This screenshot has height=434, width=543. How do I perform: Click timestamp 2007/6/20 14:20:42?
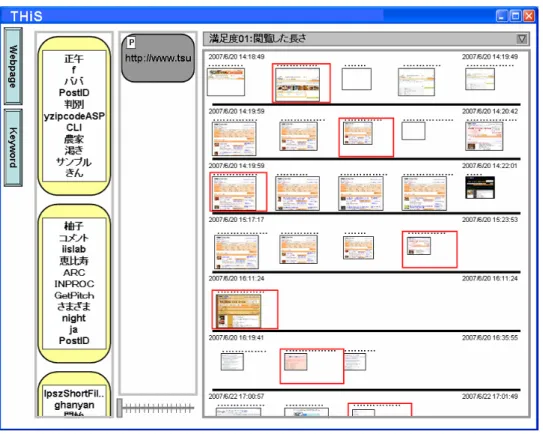click(490, 111)
